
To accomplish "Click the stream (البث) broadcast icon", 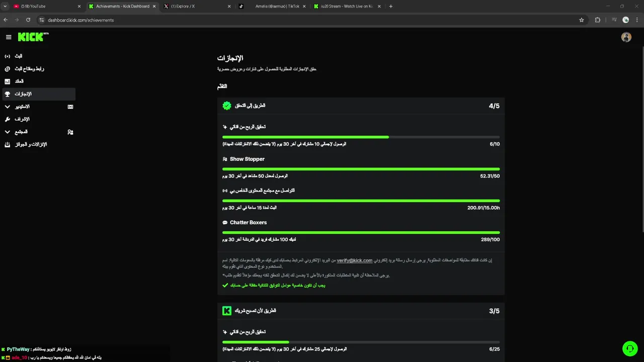I will point(7,56).
